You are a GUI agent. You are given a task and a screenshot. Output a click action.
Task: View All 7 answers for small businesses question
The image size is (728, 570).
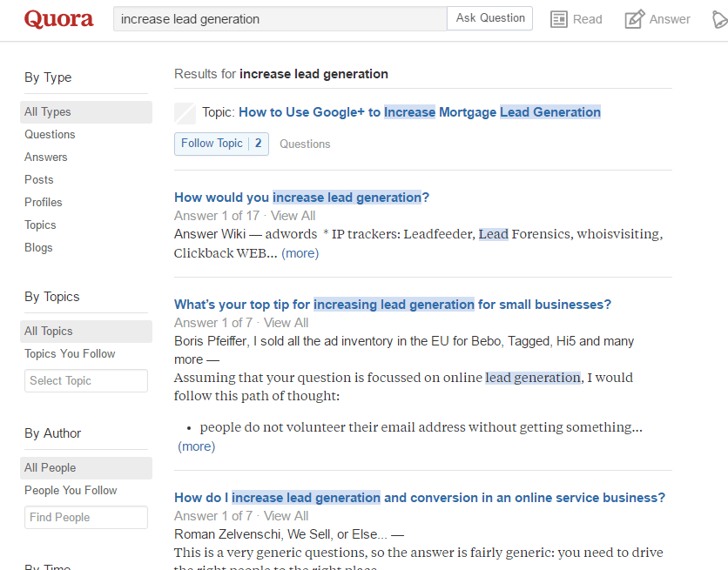tap(286, 323)
